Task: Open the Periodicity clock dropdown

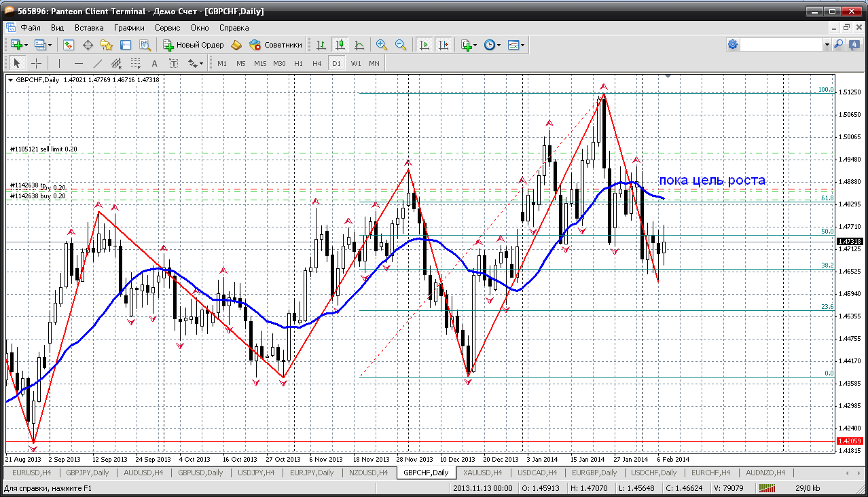Action: point(492,45)
